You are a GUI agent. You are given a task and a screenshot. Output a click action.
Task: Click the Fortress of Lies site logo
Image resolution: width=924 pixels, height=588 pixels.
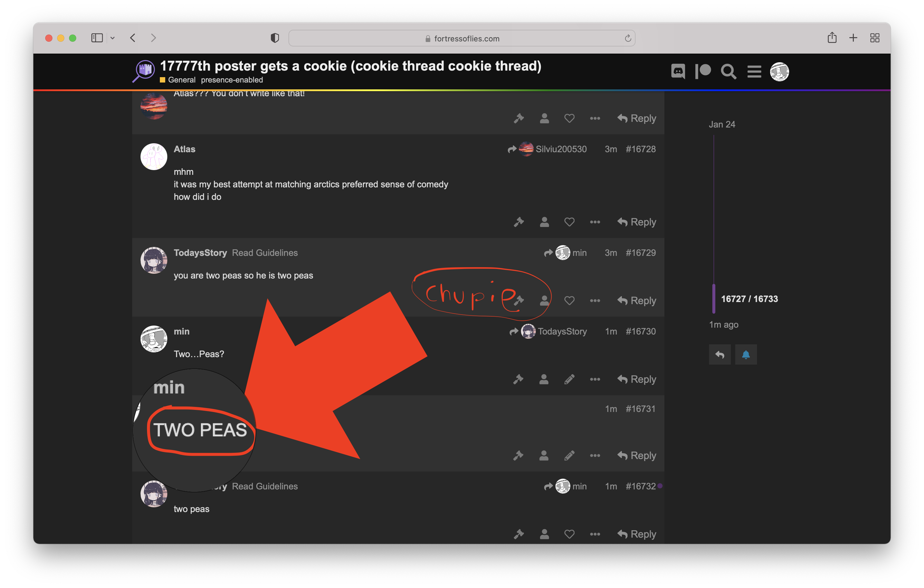click(x=144, y=71)
